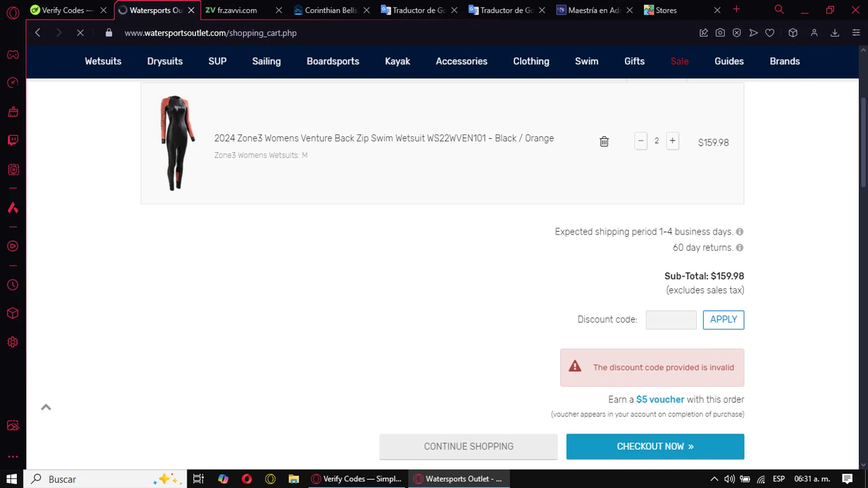
Task: Open History clock icon in sidebar
Action: (x=13, y=285)
